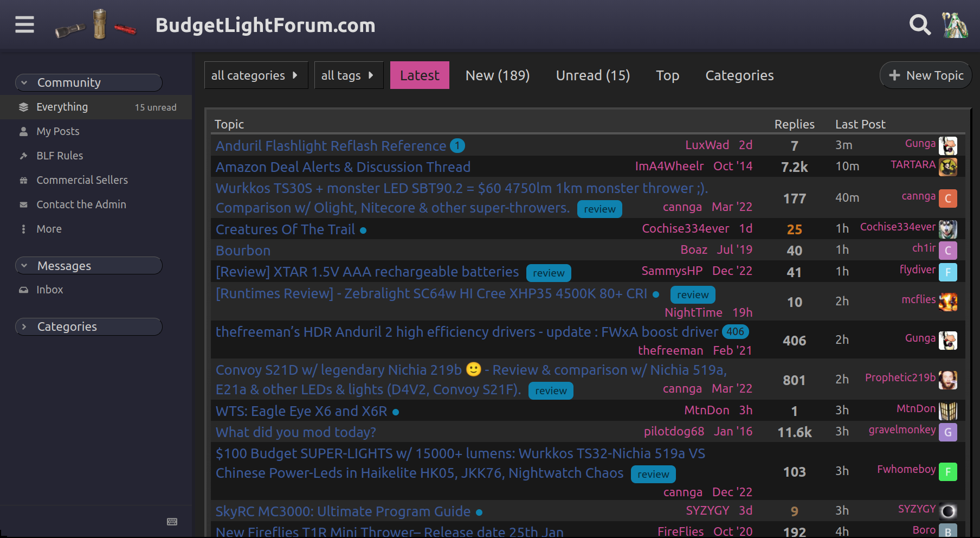
Task: Open What did you mod today? topic
Action: (296, 432)
